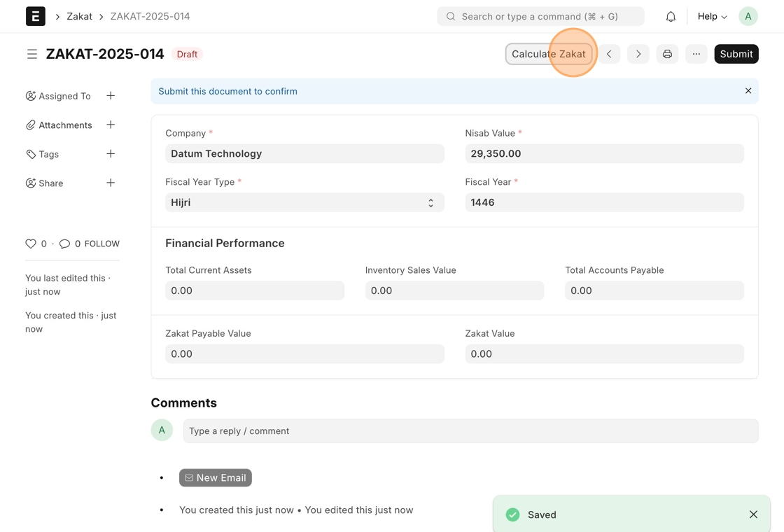
Task: Toggle the sidebar hamburger menu
Action: [32, 54]
